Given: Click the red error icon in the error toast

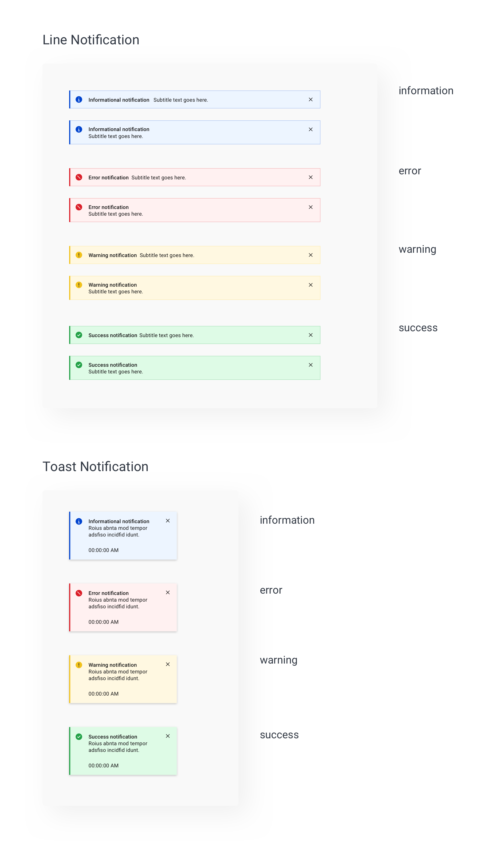Looking at the screenshot, I should (x=79, y=593).
